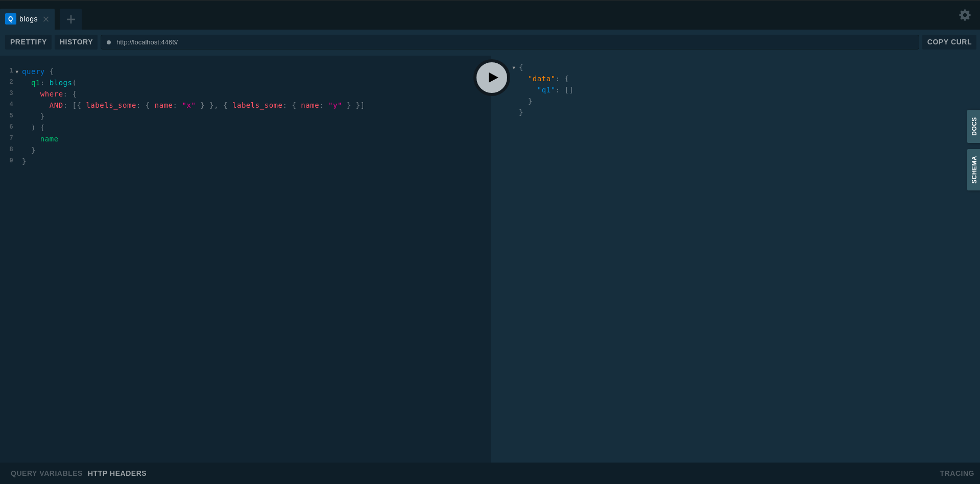Screen dimensions: 980x484
Task: Open a new tab with the plus icon
Action: click(70, 19)
